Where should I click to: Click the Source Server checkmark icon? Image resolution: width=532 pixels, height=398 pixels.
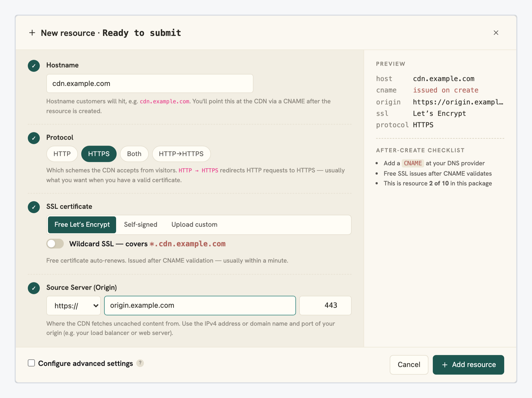pos(34,288)
